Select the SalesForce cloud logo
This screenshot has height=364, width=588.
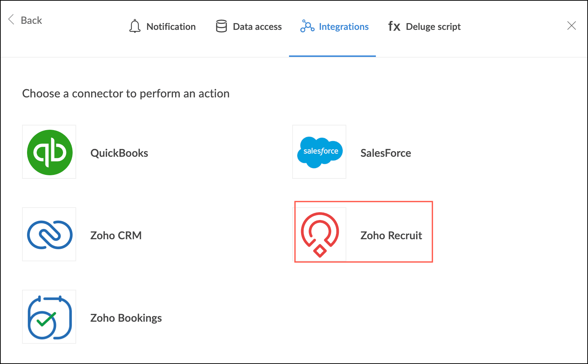pyautogui.click(x=320, y=152)
